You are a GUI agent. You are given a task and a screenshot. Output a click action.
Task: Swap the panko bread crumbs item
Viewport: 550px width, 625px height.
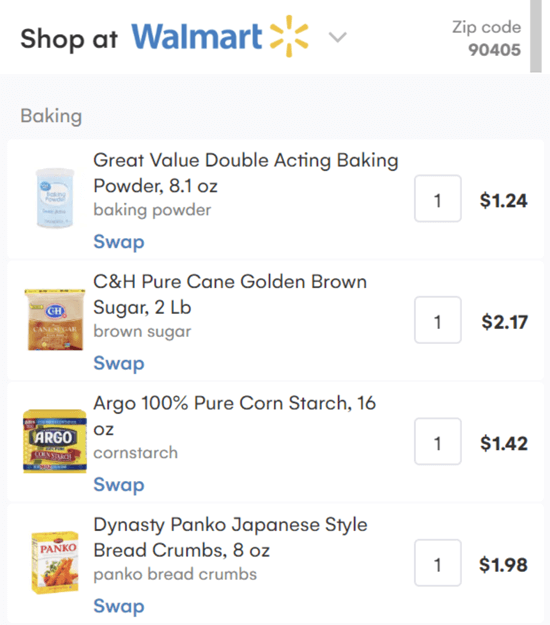click(x=119, y=606)
